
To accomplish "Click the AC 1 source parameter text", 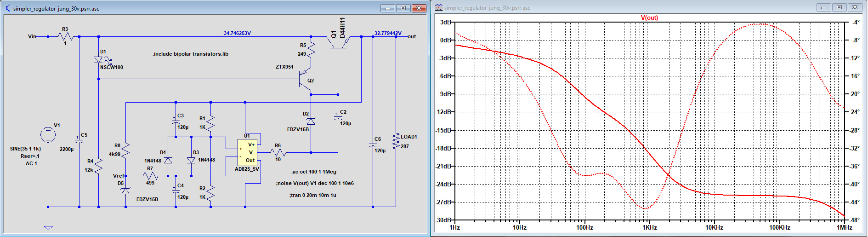I will [x=31, y=163].
